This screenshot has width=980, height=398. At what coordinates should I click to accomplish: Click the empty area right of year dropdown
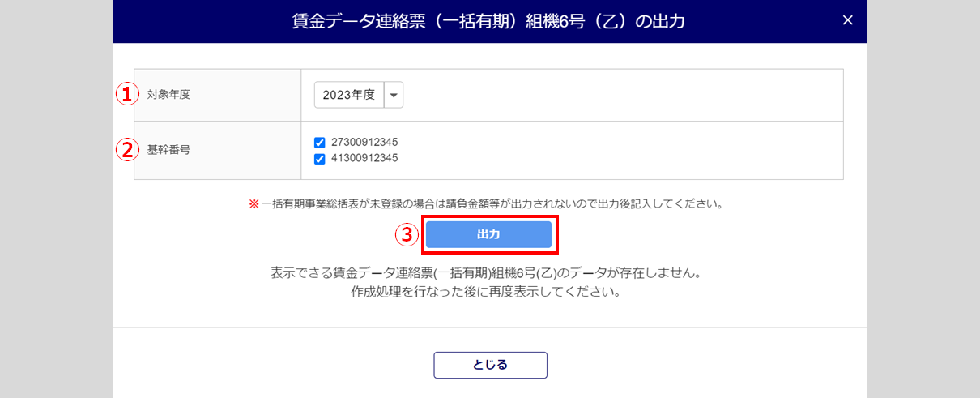click(616, 95)
